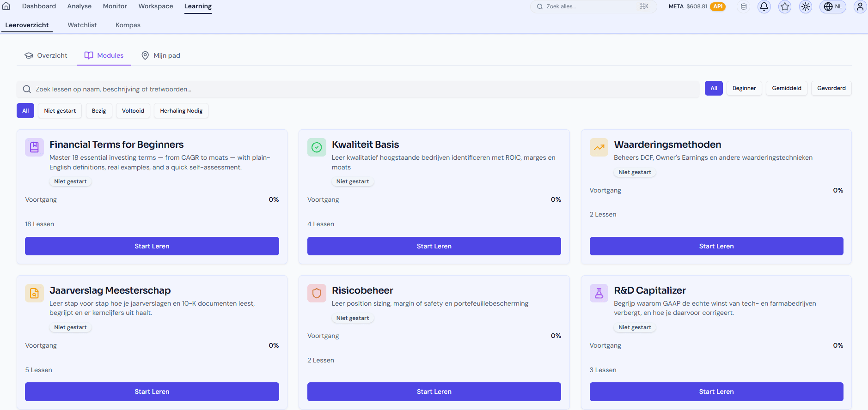Toggle light/dark theme sun icon
This screenshot has height=410, width=868.
click(806, 6)
